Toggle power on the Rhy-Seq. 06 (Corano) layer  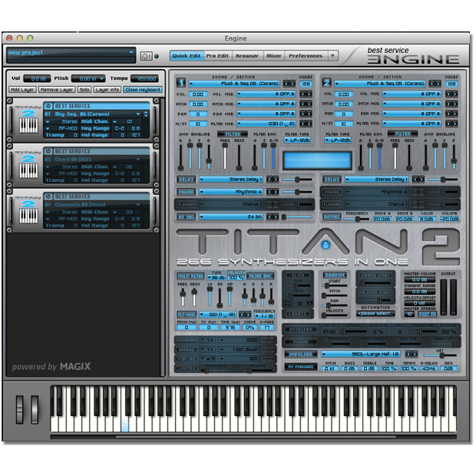(48, 106)
